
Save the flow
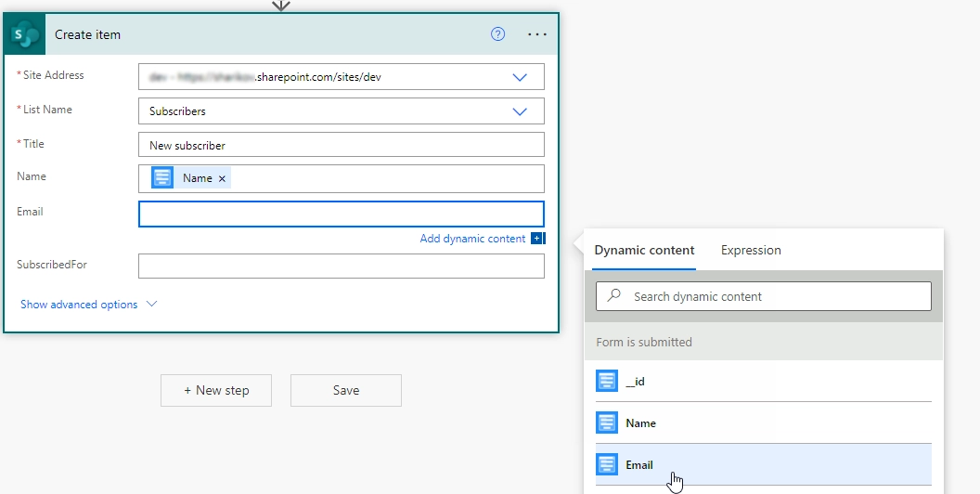pyautogui.click(x=345, y=390)
